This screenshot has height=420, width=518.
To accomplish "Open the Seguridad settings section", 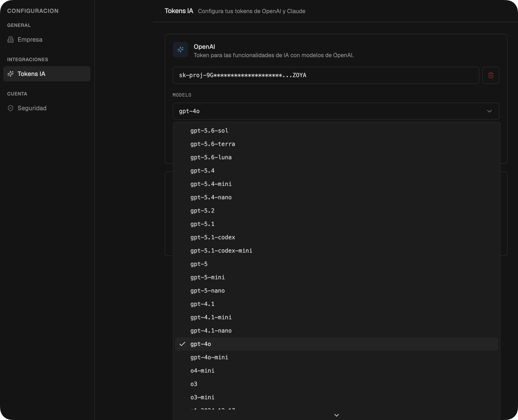I will tap(47, 108).
